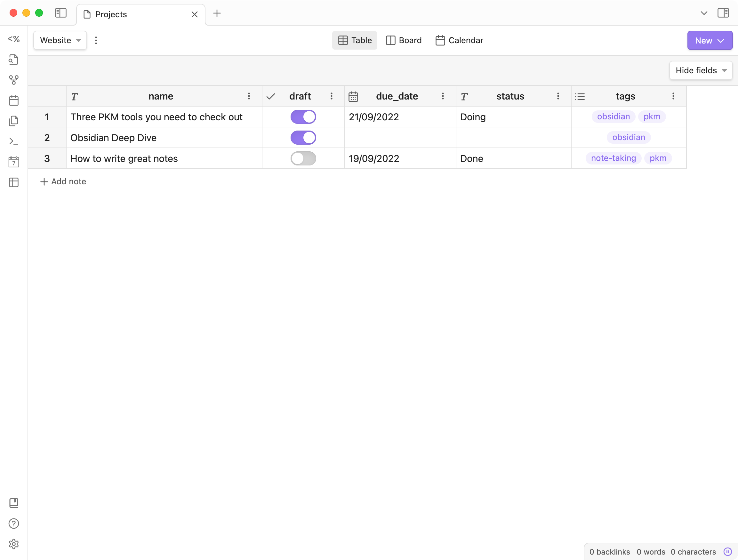This screenshot has width=738, height=560.
Task: Toggle the right sidebar panel icon
Action: point(723,13)
